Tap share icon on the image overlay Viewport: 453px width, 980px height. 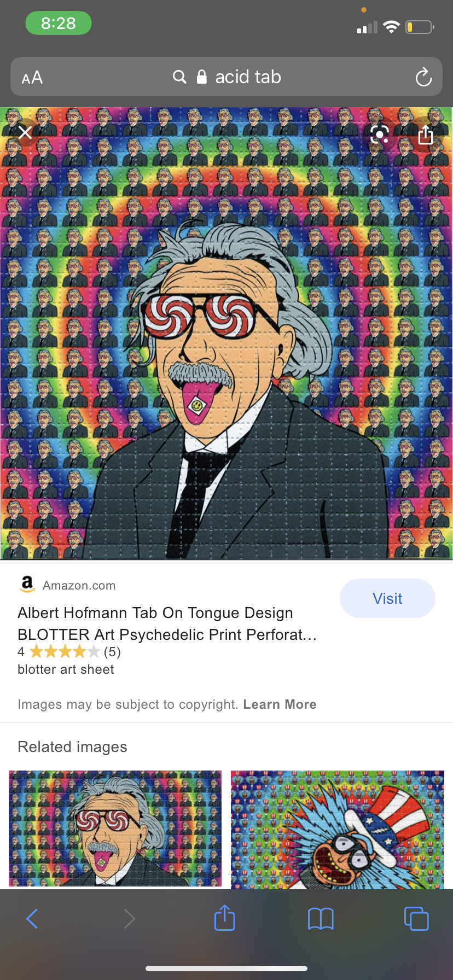(425, 134)
